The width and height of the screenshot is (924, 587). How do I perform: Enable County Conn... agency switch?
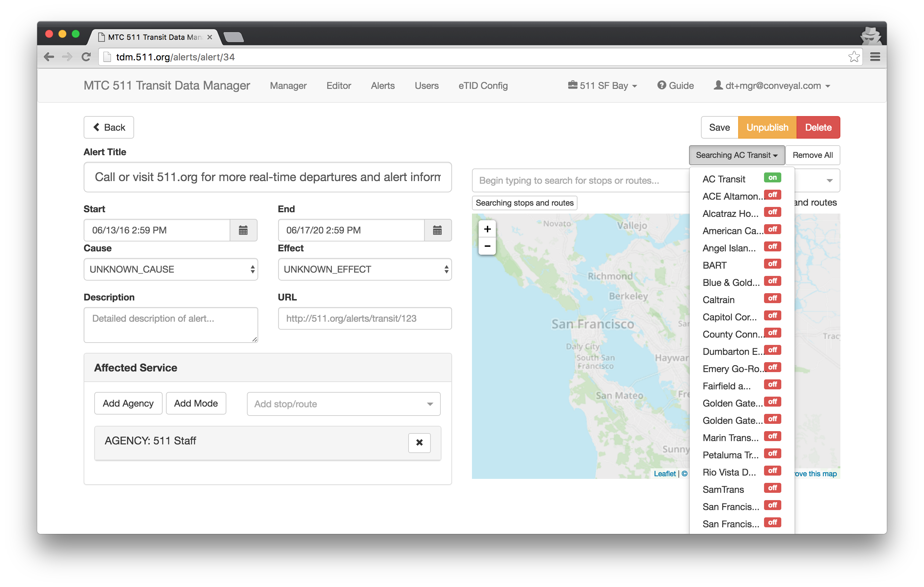772,333
